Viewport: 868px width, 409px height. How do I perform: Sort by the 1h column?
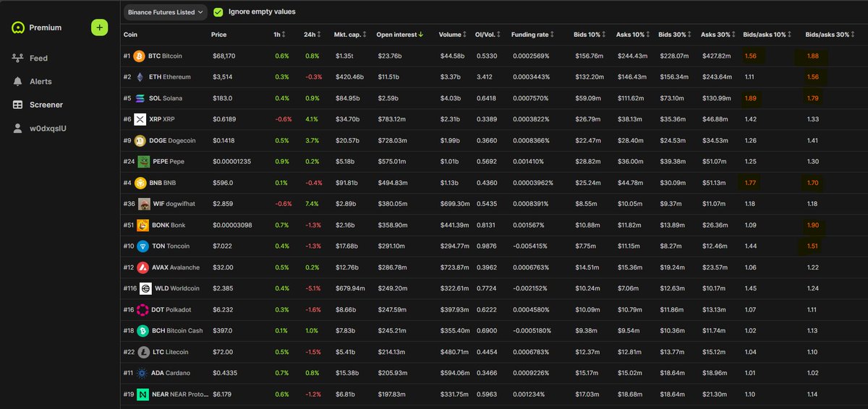point(280,35)
